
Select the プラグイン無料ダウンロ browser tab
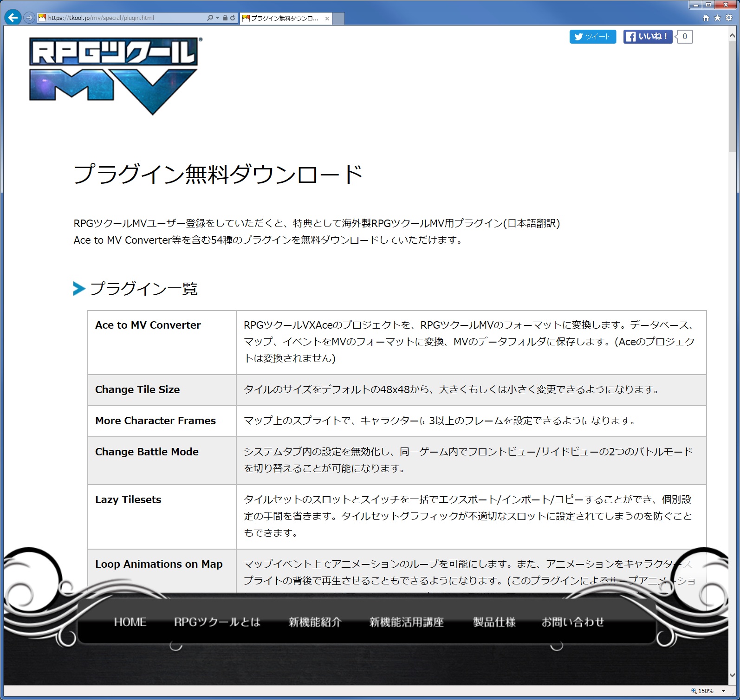click(286, 18)
